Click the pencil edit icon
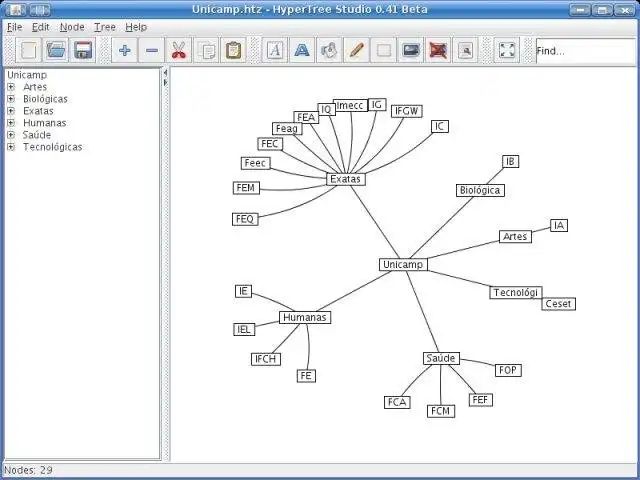640x480 pixels. click(x=356, y=51)
